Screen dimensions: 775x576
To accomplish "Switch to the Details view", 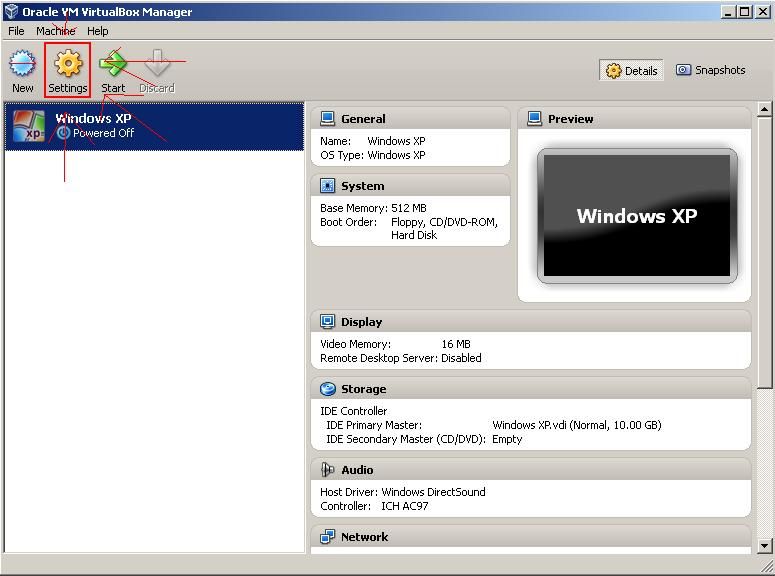I will [x=632, y=71].
